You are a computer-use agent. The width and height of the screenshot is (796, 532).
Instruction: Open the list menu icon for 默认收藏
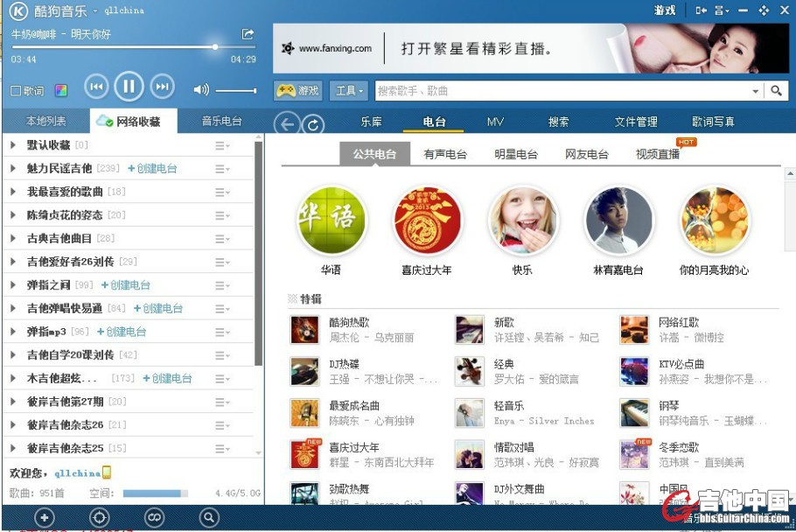(x=222, y=146)
